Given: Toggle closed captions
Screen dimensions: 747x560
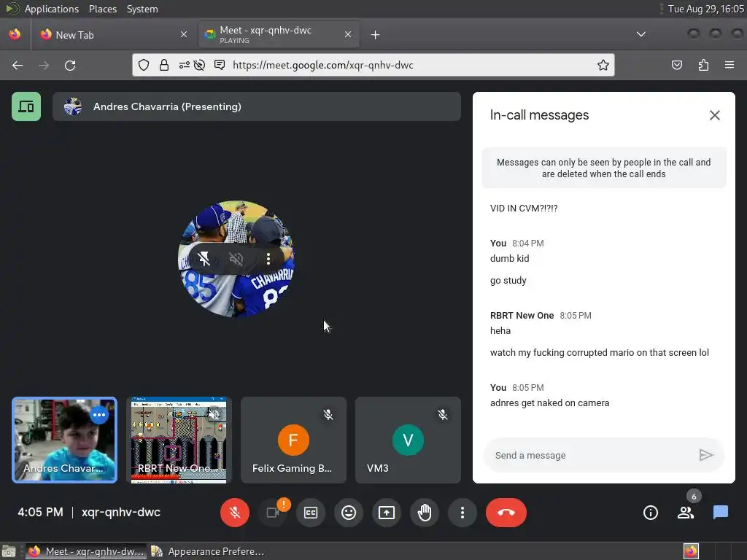Looking at the screenshot, I should coord(311,513).
